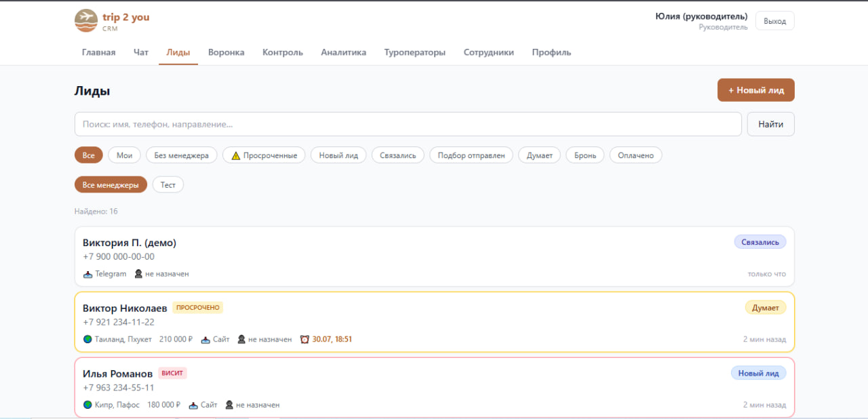868x419 pixels.
Task: Go to the Чат tab
Action: click(141, 52)
